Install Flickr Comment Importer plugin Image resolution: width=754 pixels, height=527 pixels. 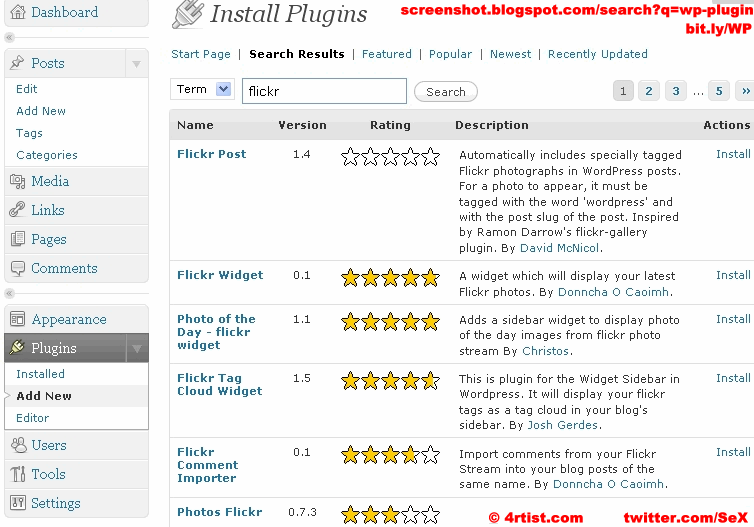(733, 452)
